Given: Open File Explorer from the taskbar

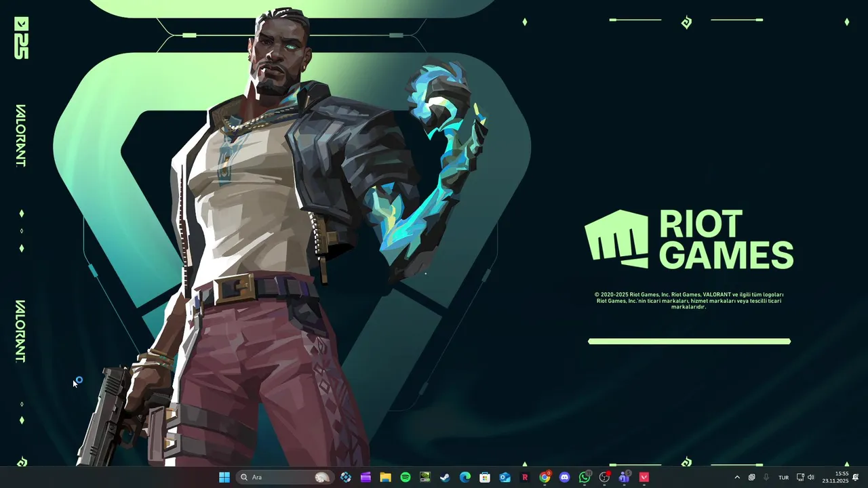Looking at the screenshot, I should pyautogui.click(x=385, y=477).
